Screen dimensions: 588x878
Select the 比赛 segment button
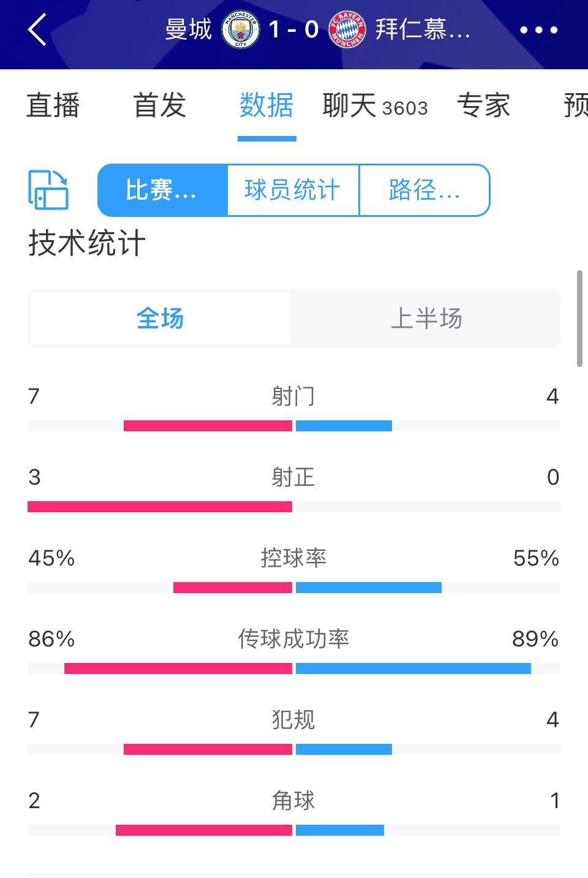[x=162, y=190]
